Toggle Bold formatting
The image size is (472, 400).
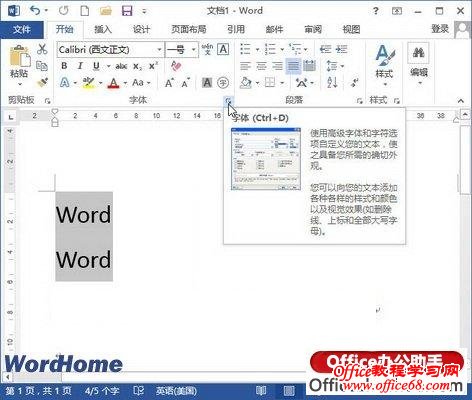coord(64,66)
